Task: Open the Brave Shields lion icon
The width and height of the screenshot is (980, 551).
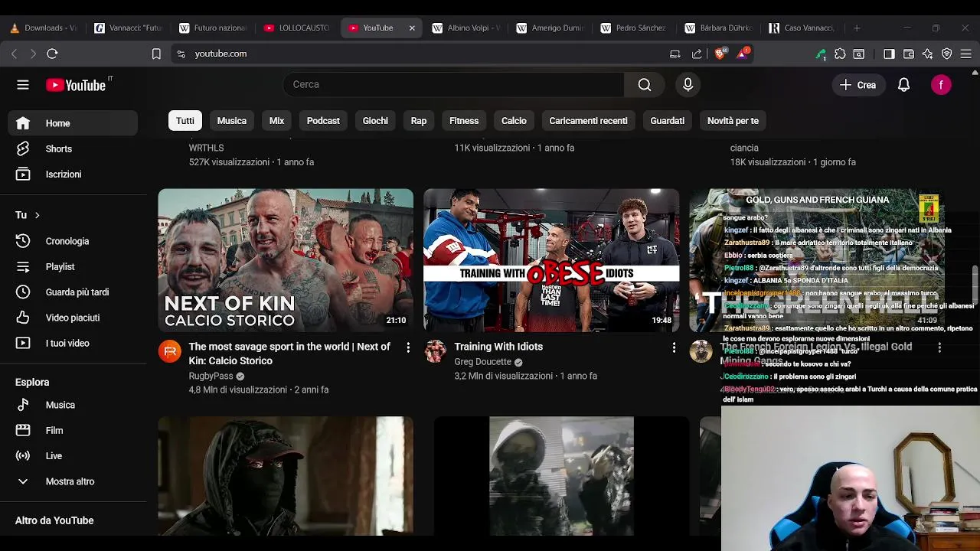Action: pos(720,54)
